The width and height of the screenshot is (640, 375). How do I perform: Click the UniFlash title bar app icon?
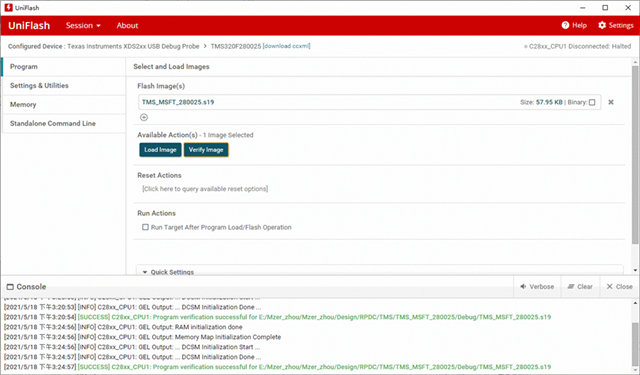pos(9,8)
